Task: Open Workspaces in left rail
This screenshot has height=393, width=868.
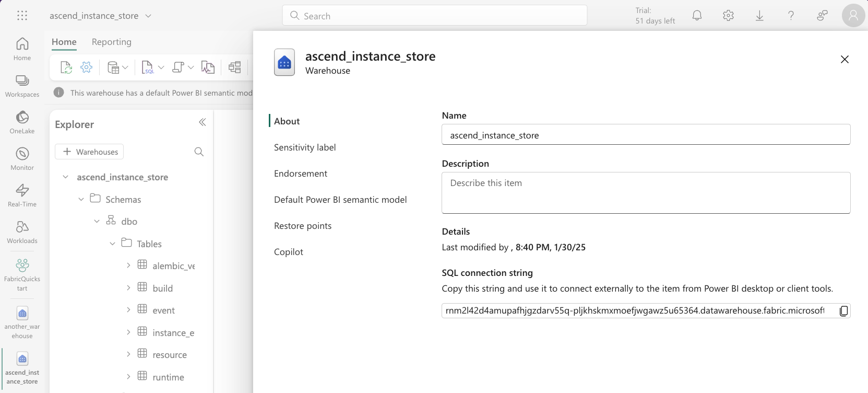Action: (22, 86)
